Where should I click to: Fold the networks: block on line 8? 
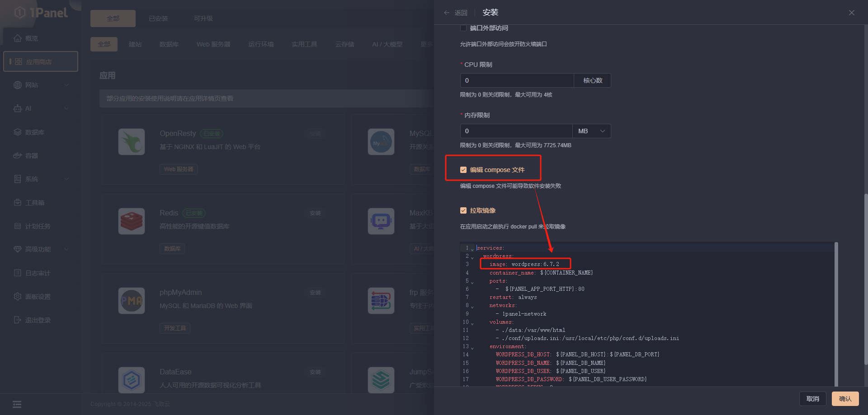click(472, 306)
